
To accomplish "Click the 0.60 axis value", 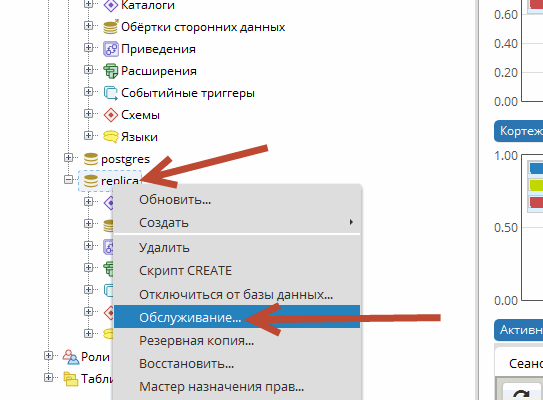I will (506, 15).
